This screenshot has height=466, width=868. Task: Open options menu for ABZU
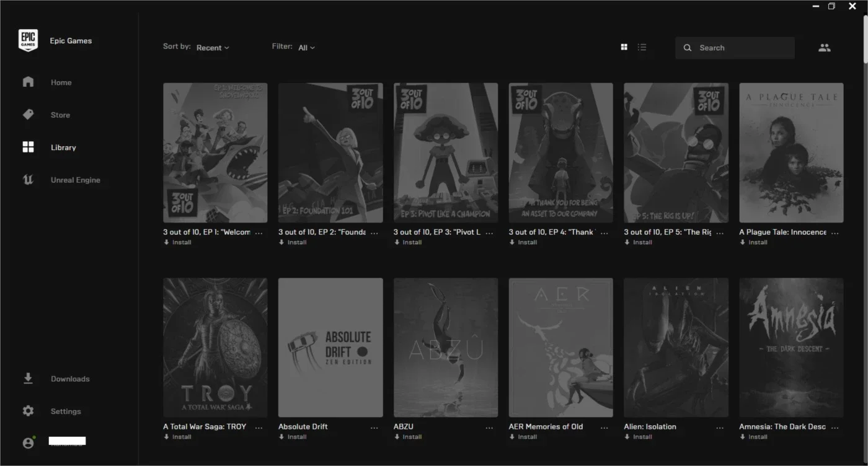tap(489, 428)
